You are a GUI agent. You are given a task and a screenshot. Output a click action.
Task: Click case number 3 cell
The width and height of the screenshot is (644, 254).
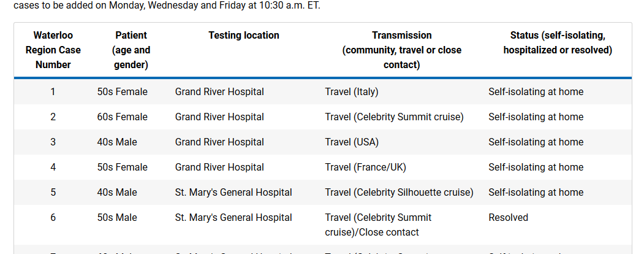pos(53,142)
